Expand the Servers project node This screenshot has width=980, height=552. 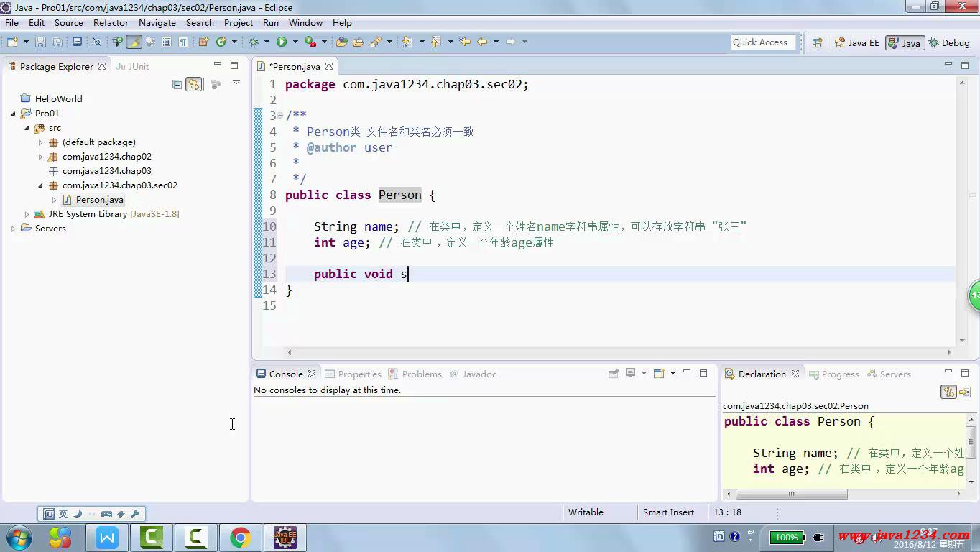tap(13, 229)
